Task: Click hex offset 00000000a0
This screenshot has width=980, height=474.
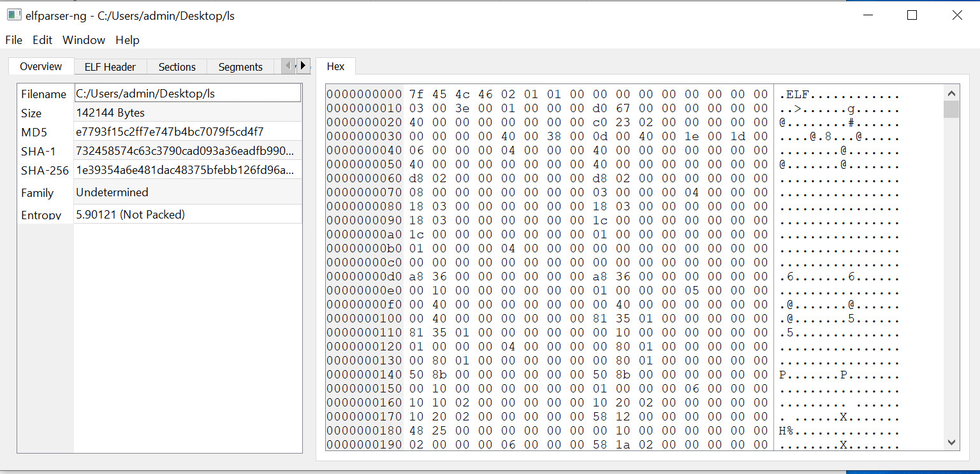Action: (365, 234)
